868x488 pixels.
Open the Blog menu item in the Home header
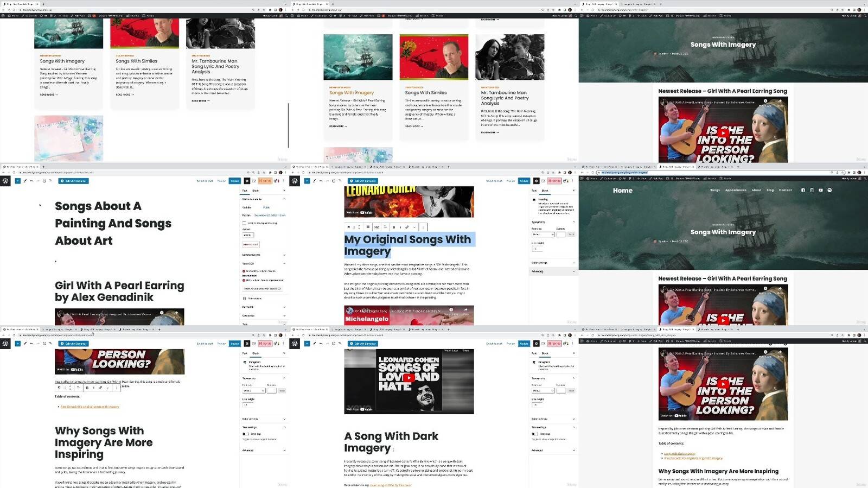point(770,191)
